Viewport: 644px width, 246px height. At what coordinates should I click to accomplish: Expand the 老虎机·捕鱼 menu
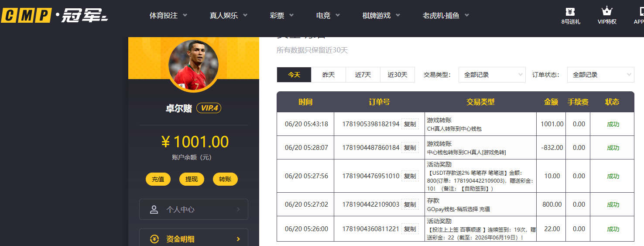pyautogui.click(x=446, y=15)
